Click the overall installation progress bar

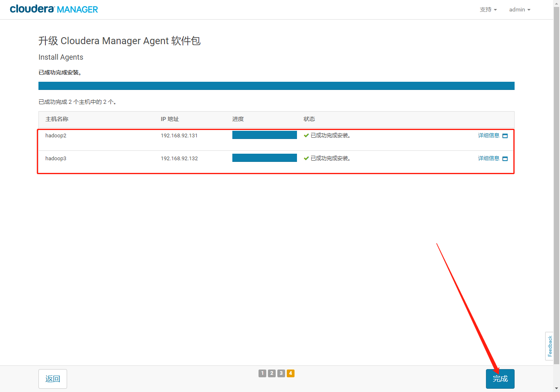pyautogui.click(x=277, y=86)
